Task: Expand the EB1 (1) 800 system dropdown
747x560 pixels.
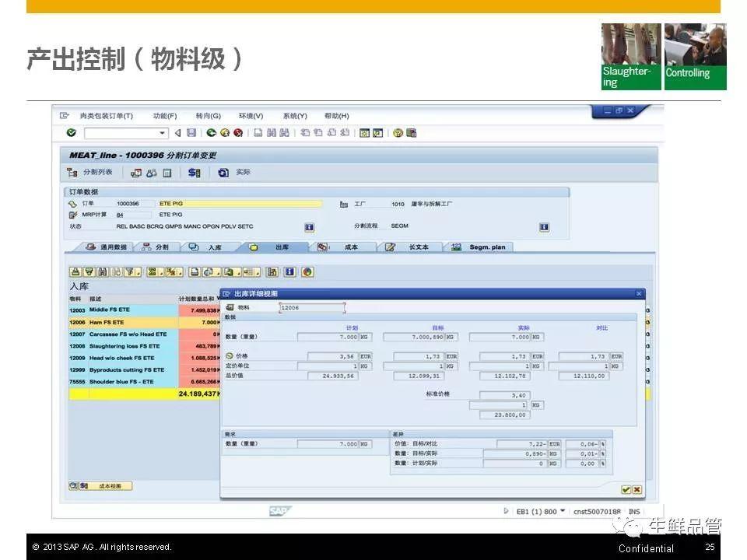Action: [563, 511]
